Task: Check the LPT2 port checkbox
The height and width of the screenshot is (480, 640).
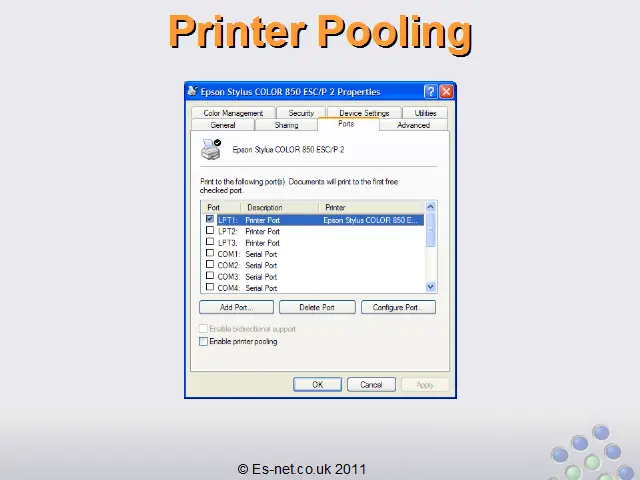Action: click(210, 230)
